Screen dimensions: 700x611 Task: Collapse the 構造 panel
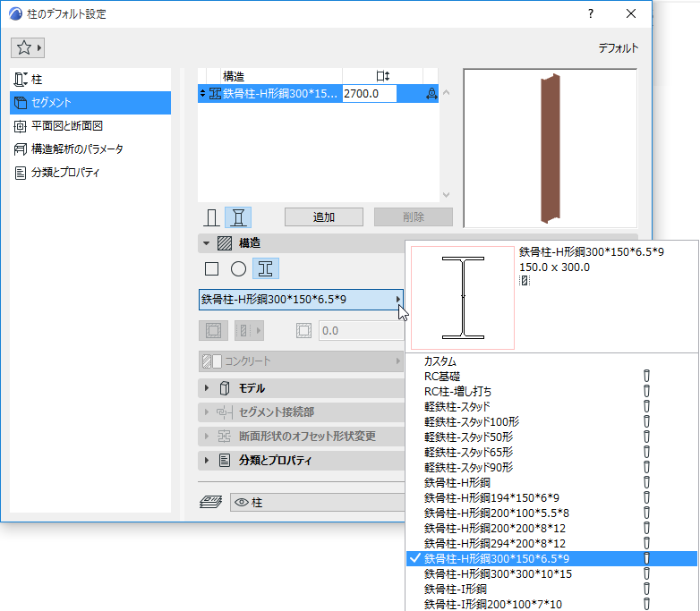pos(206,243)
